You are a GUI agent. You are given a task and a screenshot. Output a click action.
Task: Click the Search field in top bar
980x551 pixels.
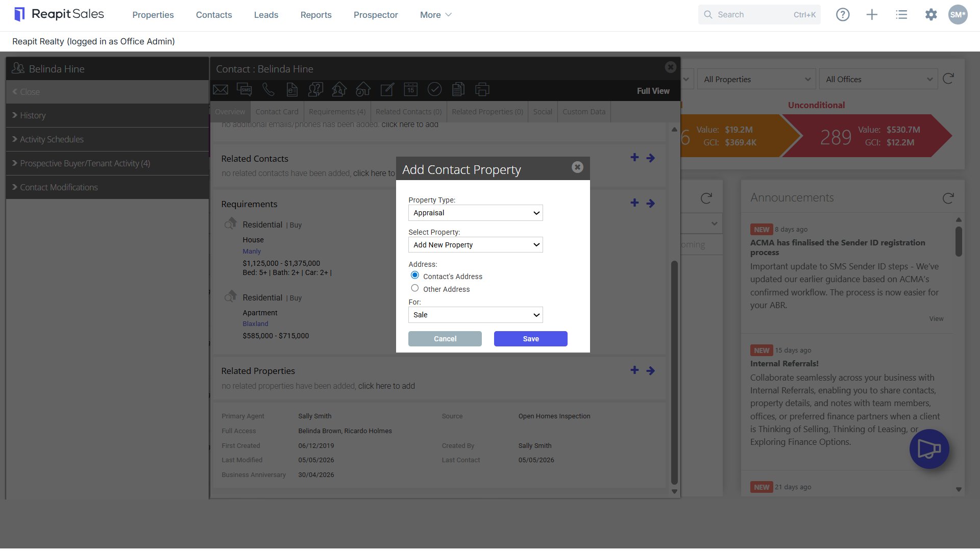[759, 15]
